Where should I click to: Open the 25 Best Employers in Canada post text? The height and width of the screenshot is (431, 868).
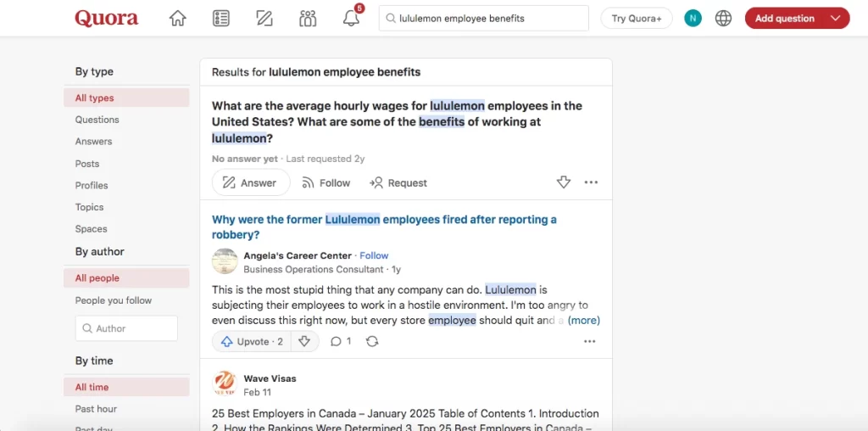tap(405, 420)
